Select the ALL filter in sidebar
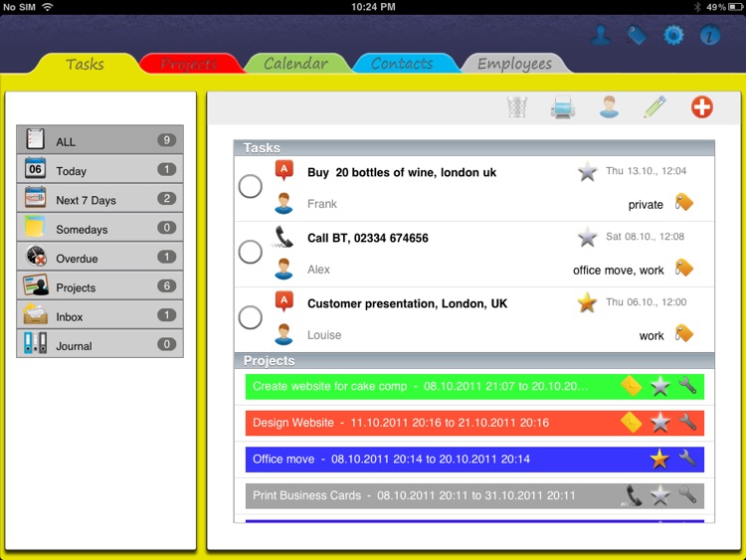The height and width of the screenshot is (560, 746). (x=99, y=140)
